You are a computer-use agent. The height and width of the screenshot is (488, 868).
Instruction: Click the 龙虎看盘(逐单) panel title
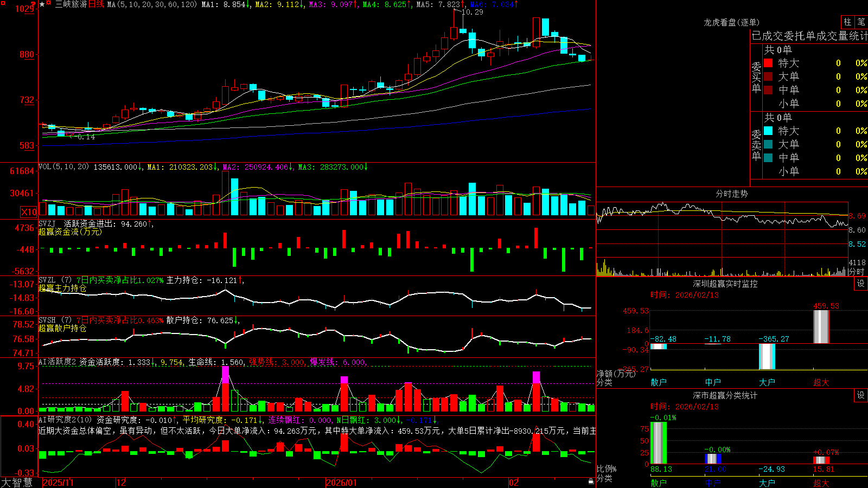coord(731,22)
